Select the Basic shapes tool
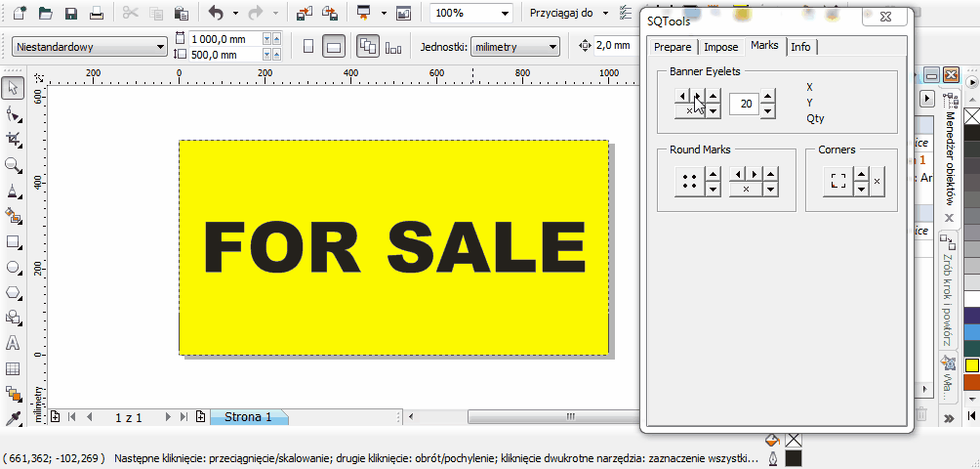The image size is (980, 469). tap(13, 318)
